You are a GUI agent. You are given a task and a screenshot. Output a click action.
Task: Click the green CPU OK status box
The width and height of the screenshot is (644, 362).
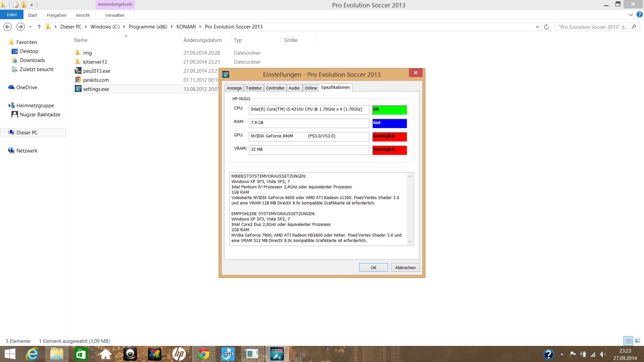coord(389,110)
